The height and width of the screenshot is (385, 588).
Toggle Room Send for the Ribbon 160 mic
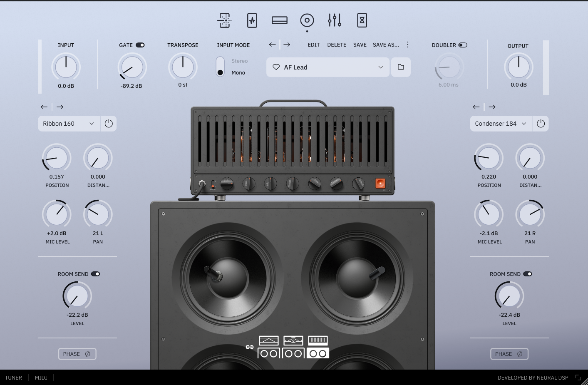click(95, 274)
